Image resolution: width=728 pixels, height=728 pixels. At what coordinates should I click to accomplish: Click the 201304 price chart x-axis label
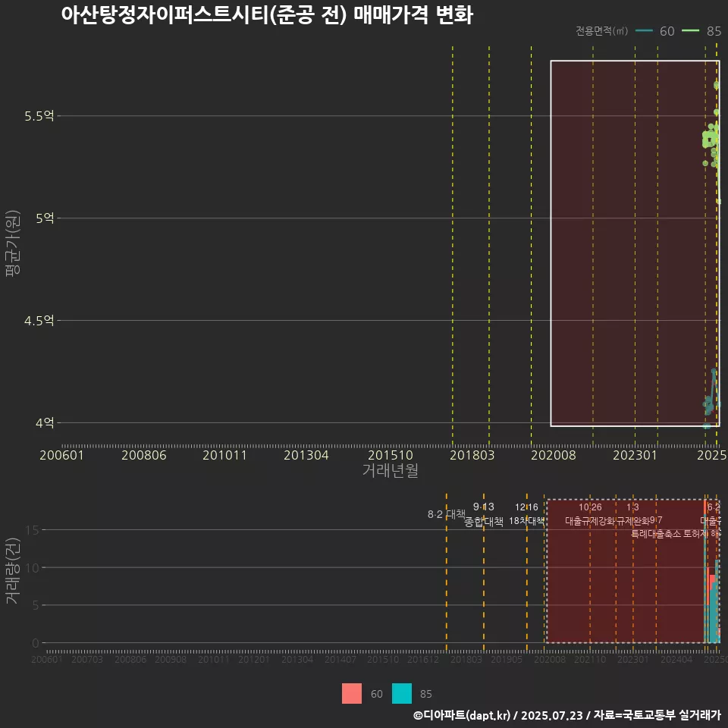[x=306, y=455]
